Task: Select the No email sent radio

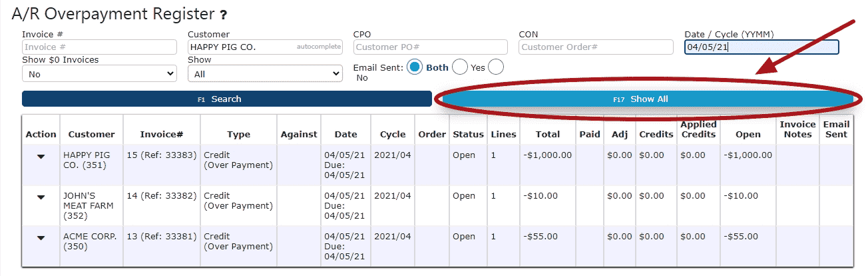Action: (496, 67)
